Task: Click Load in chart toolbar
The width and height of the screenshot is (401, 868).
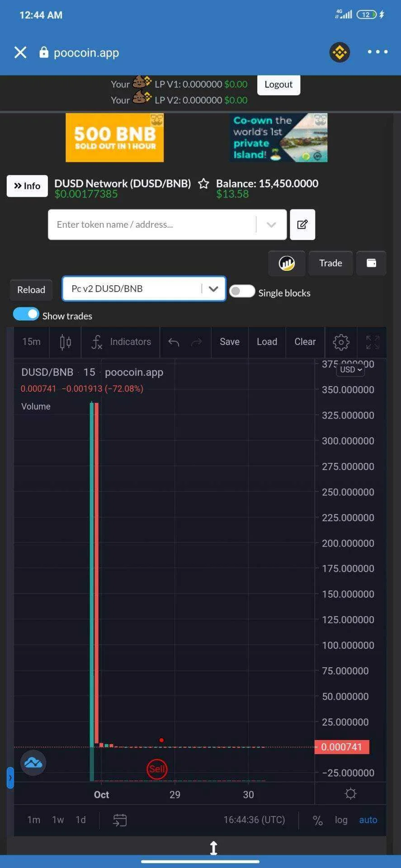Action: pos(267,342)
